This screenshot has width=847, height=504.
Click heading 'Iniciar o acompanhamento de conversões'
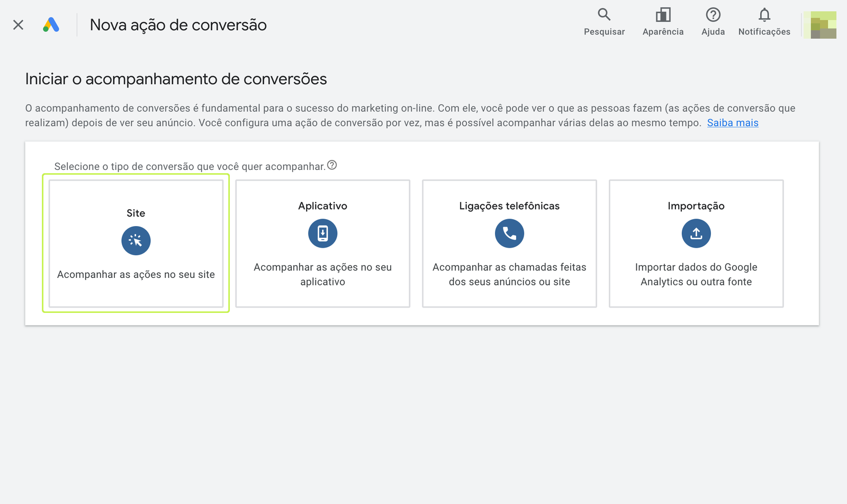(x=176, y=79)
